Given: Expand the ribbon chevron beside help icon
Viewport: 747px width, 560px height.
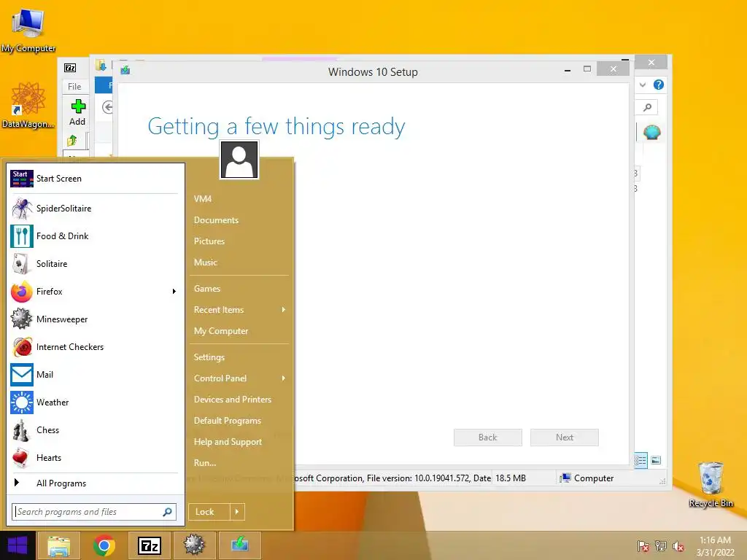Looking at the screenshot, I should (643, 85).
